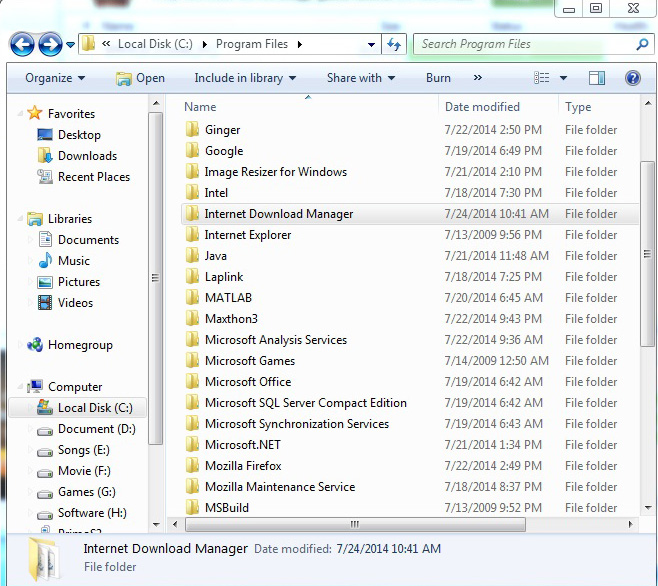This screenshot has height=586, width=658.
Task: Click the Open toolbar button
Action: 140,78
